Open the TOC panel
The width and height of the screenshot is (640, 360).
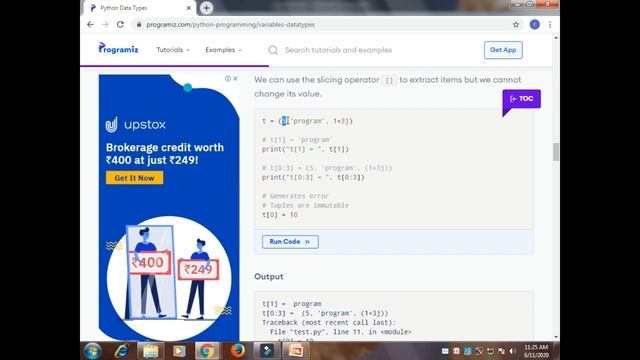pyautogui.click(x=521, y=99)
